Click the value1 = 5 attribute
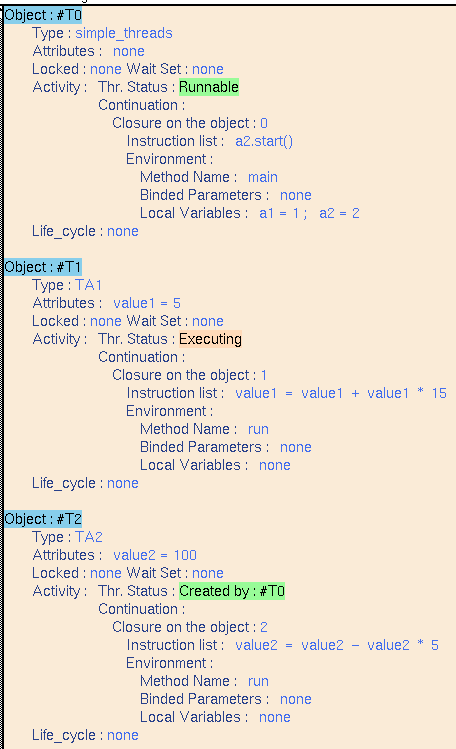 (147, 303)
